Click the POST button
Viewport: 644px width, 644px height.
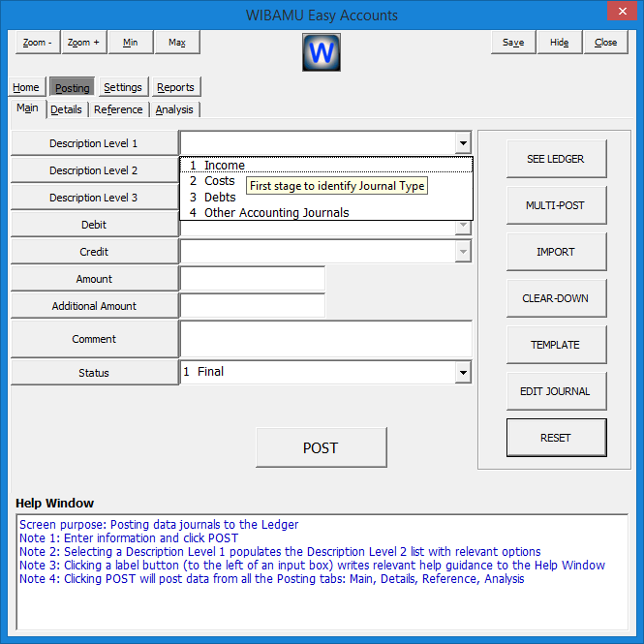tap(321, 447)
